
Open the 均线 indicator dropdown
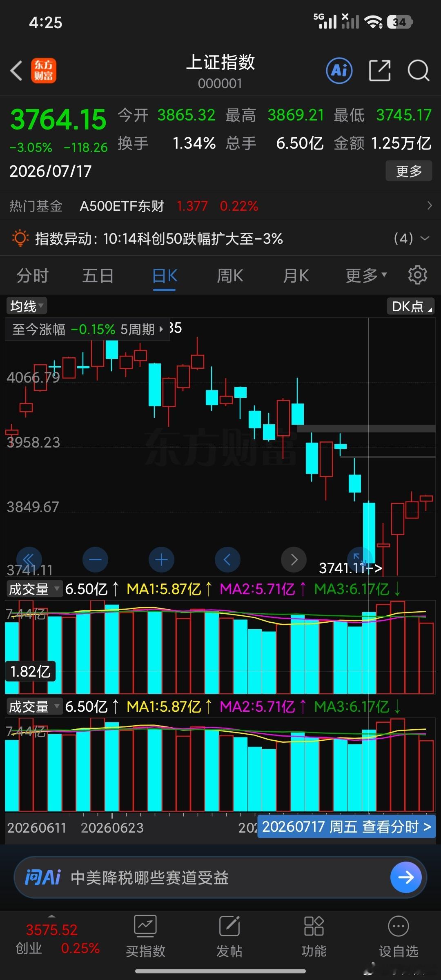[x=27, y=306]
